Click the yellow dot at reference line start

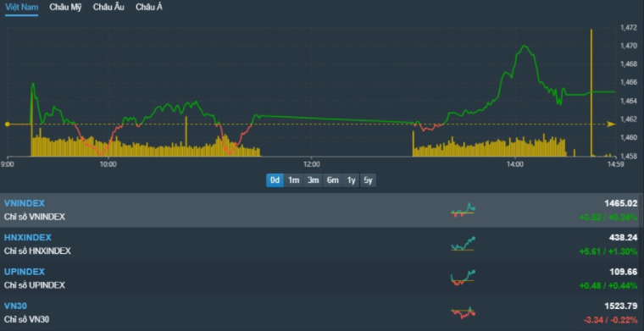tap(7, 124)
